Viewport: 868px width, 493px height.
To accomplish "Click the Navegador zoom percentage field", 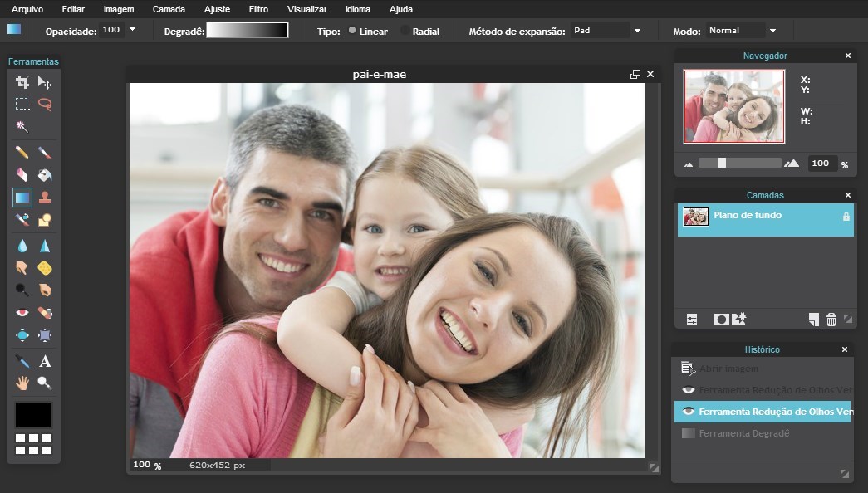I will (821, 164).
